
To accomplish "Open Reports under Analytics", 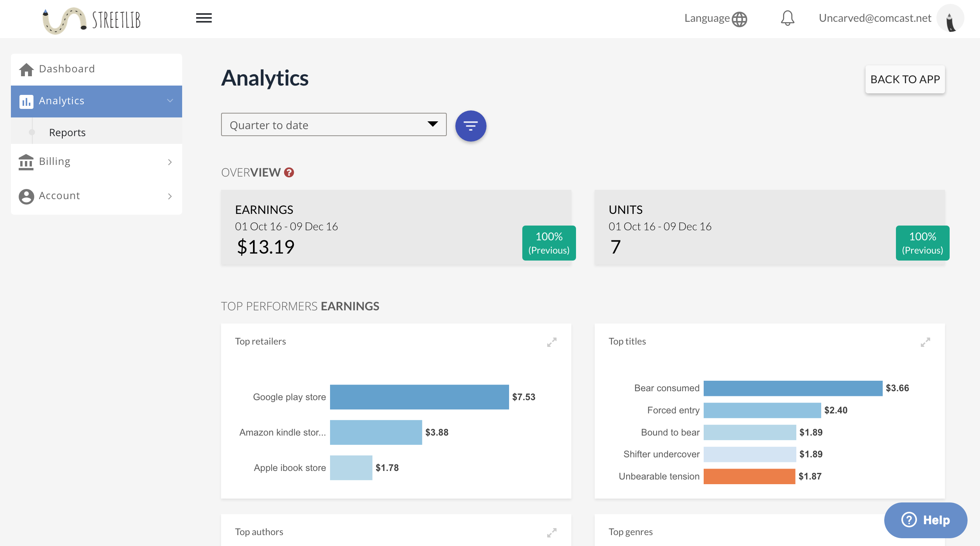I will point(67,133).
